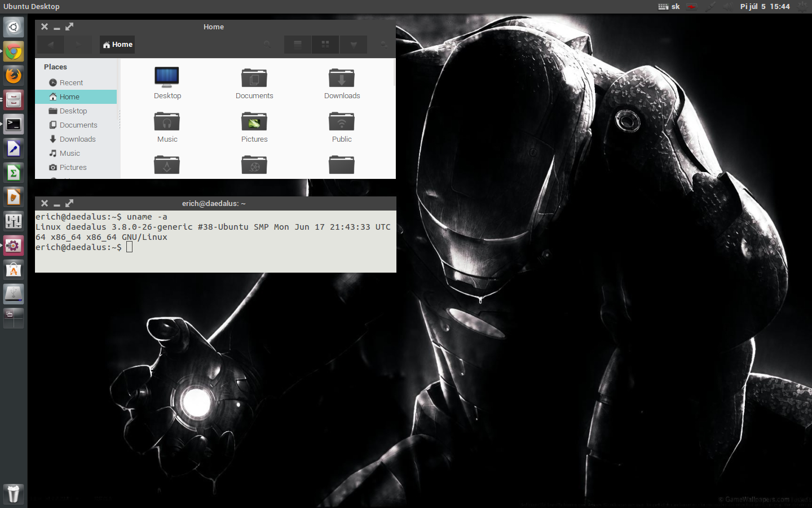Open the USB drive dock icon
Screen dimensions: 812x508
pyautogui.click(x=14, y=294)
